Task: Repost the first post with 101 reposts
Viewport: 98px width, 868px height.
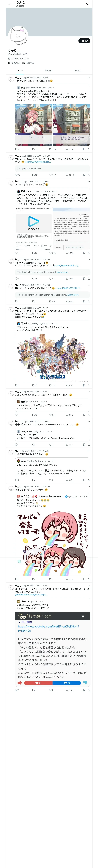Action: click(x=33, y=149)
